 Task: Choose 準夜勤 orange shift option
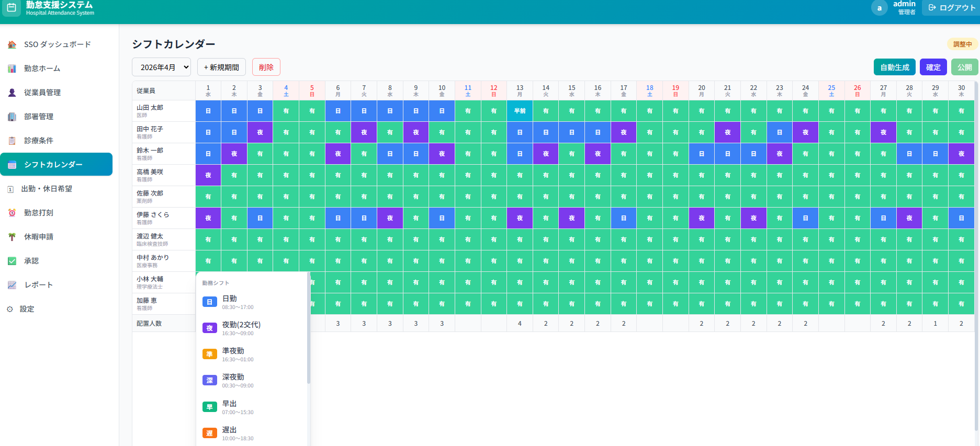(233, 354)
